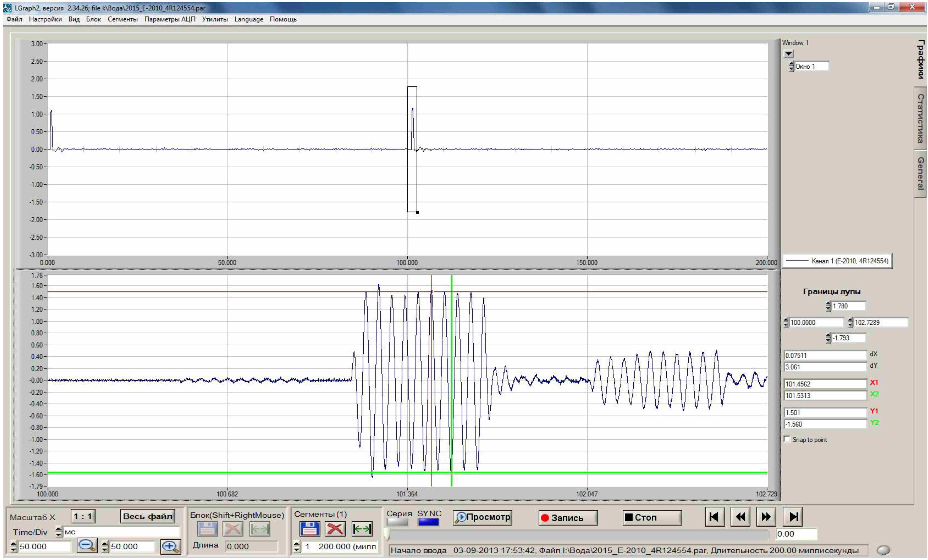This screenshot has width=928, height=560.
Task: Click Канал 1 (E-2010, 4R124554) legend
Action: 838,261
